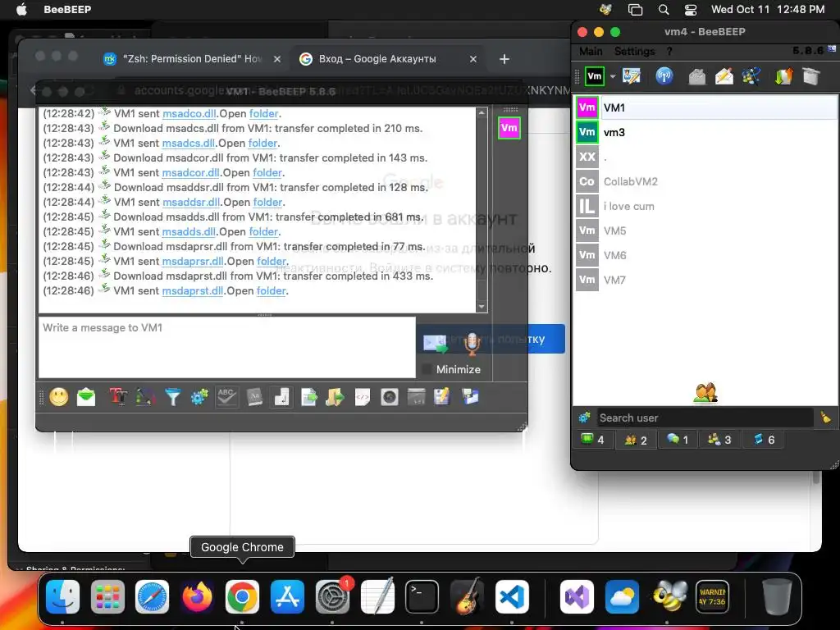
Task: Enable the Minimize checkbox
Action: pyautogui.click(x=427, y=369)
